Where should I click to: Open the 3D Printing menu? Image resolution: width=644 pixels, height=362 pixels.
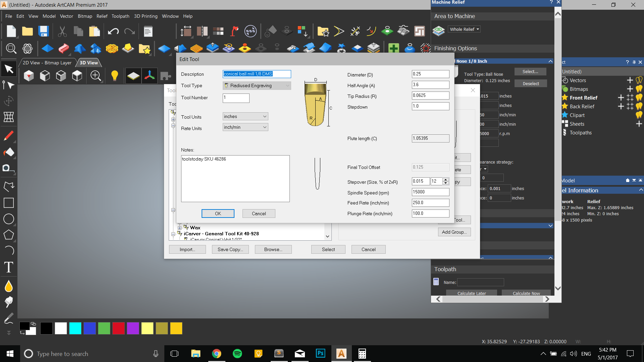(146, 16)
